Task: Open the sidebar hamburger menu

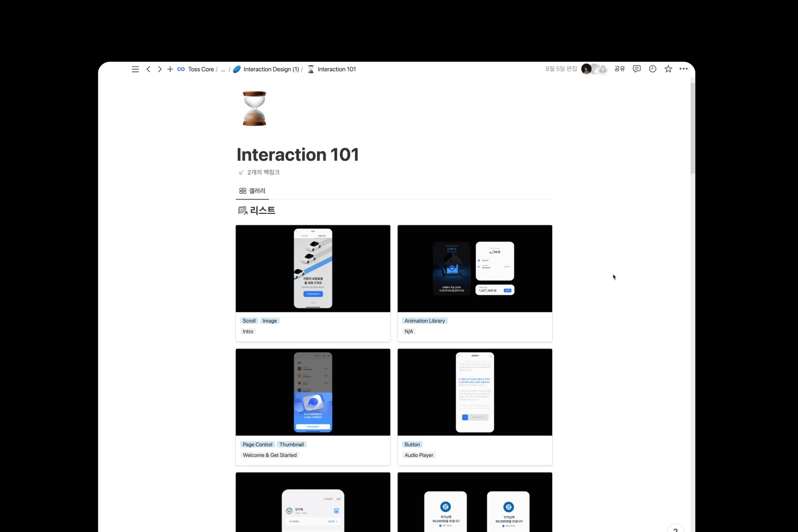Action: click(135, 69)
